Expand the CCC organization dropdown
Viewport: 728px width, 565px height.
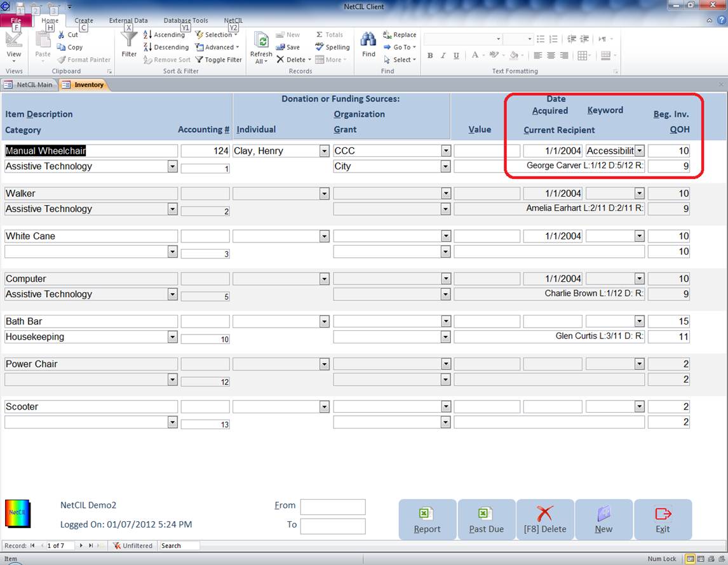446,150
